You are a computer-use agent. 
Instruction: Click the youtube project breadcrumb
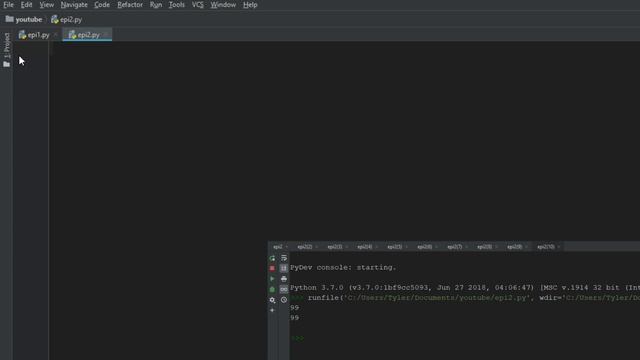pyautogui.click(x=24, y=20)
